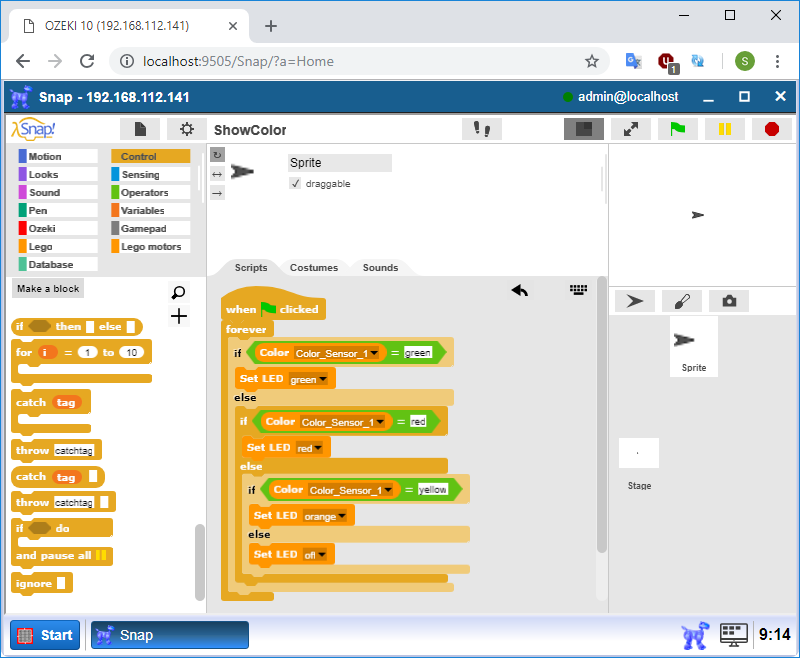Select the Gamepad block category

[151, 228]
